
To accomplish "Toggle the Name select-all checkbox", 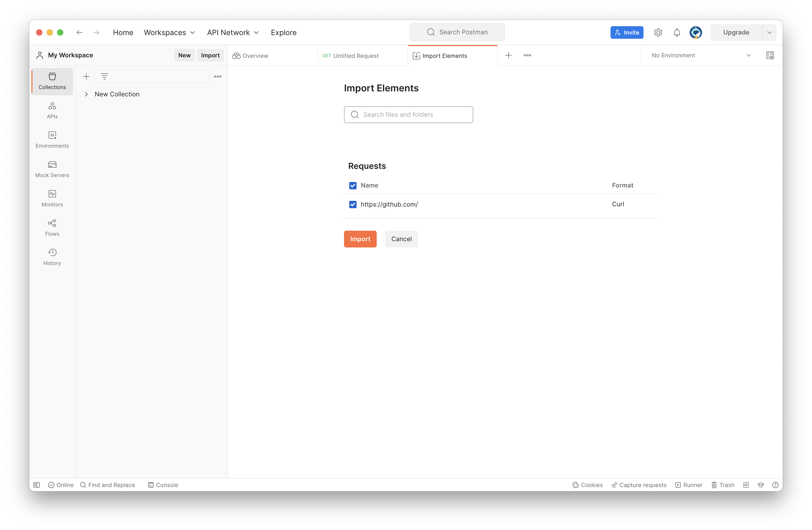I will click(x=353, y=185).
